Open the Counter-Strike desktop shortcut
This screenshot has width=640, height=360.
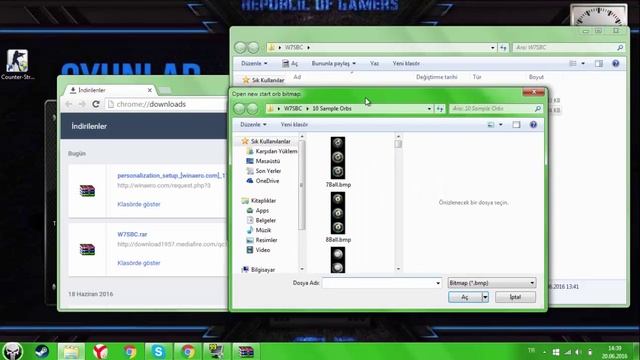click(x=17, y=64)
